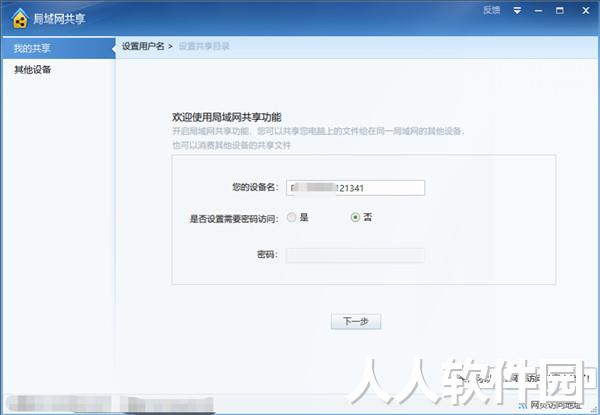Close the 局域网共享 window

586,11
